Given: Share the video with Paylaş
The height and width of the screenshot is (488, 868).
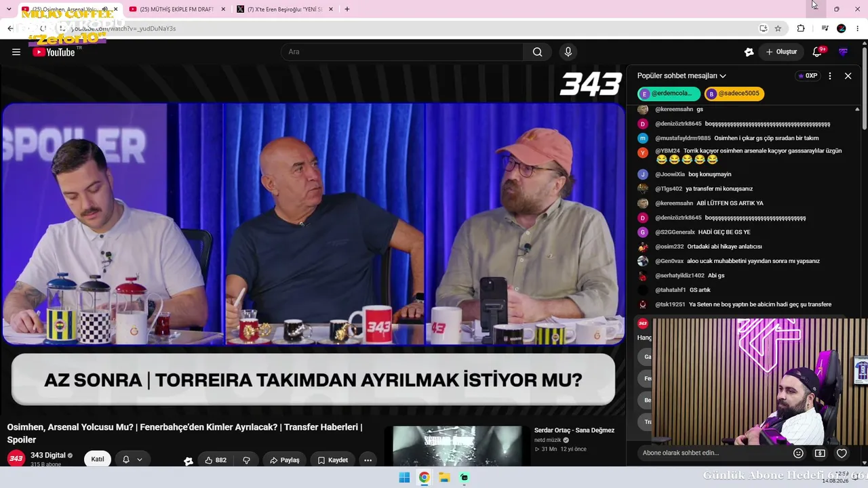Looking at the screenshot, I should coord(284,460).
